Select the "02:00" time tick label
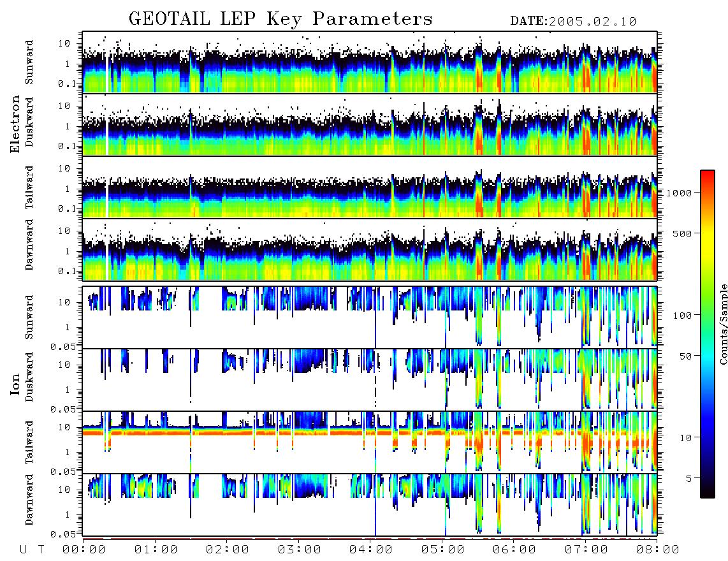This screenshot has height=561, width=728. (x=228, y=550)
